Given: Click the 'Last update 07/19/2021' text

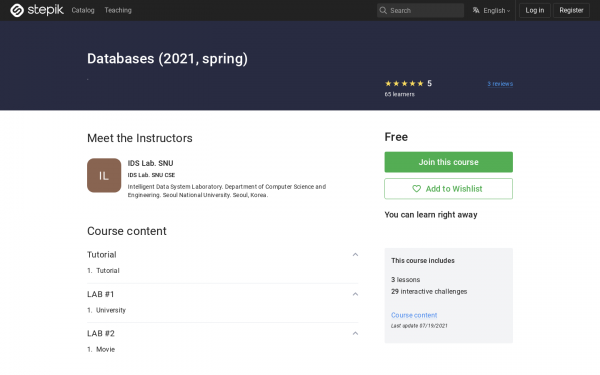Looking at the screenshot, I should pyautogui.click(x=419, y=326).
